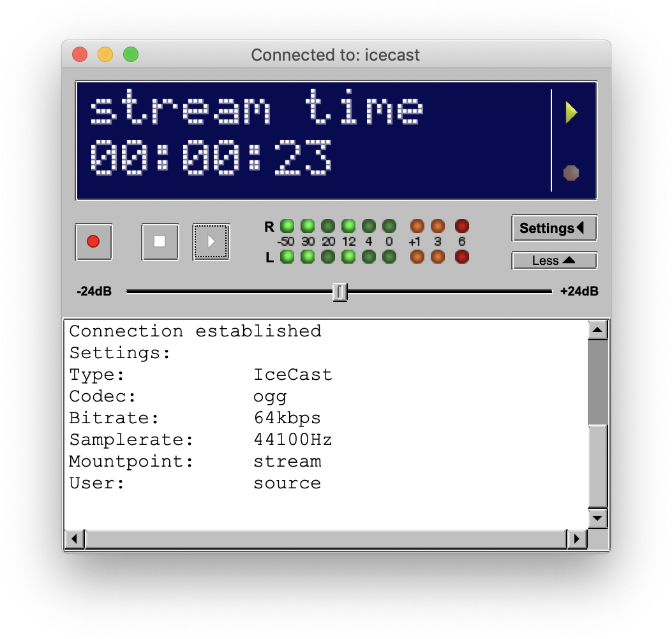Maximize window with green button
672x639 pixels.
tap(131, 54)
